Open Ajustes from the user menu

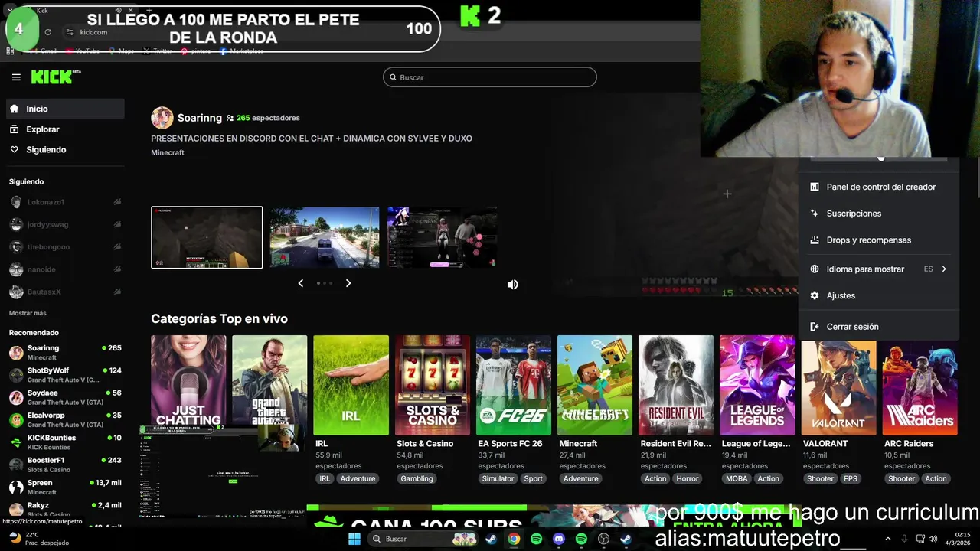879,295
